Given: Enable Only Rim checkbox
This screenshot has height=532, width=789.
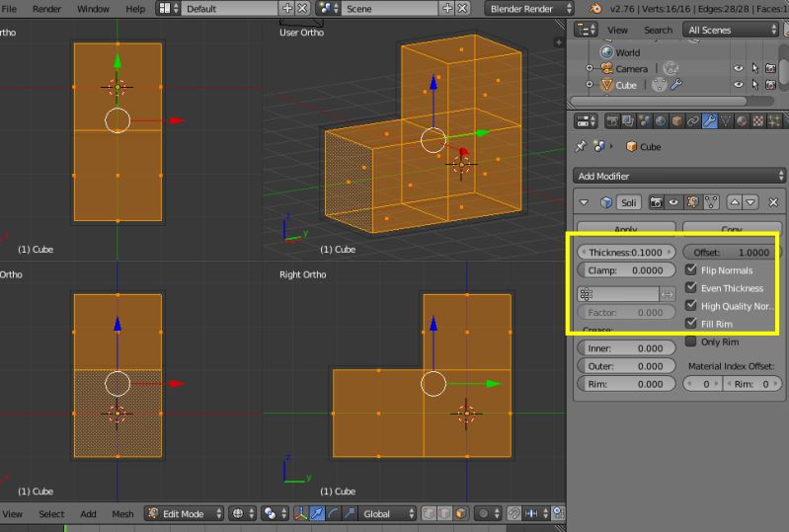Looking at the screenshot, I should click(x=691, y=342).
